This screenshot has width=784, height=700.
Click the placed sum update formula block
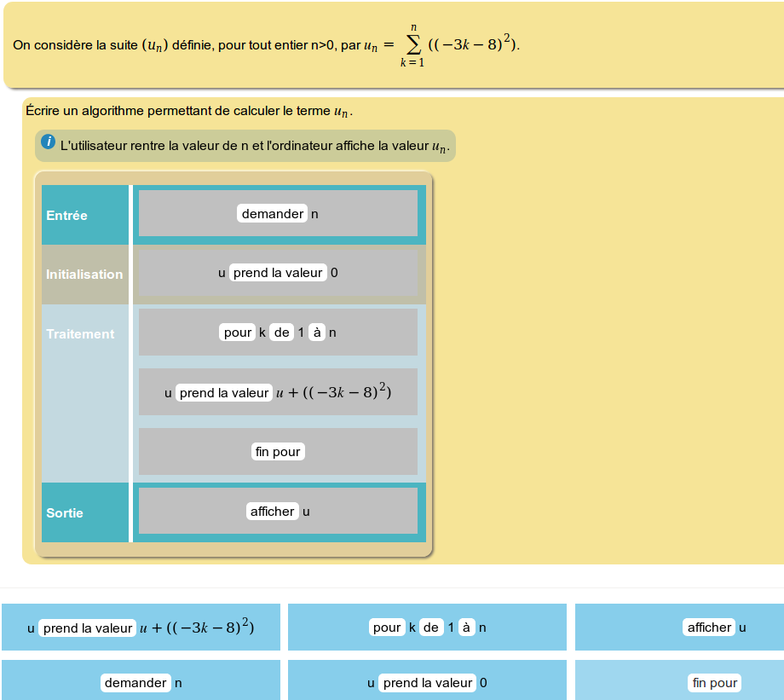coord(278,392)
